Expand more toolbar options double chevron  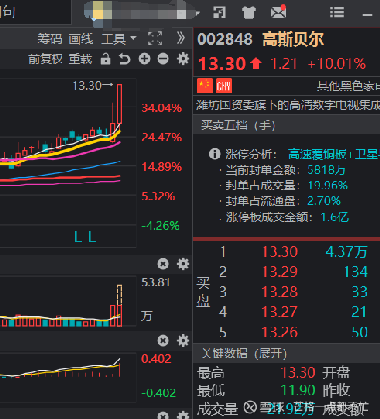(x=181, y=38)
